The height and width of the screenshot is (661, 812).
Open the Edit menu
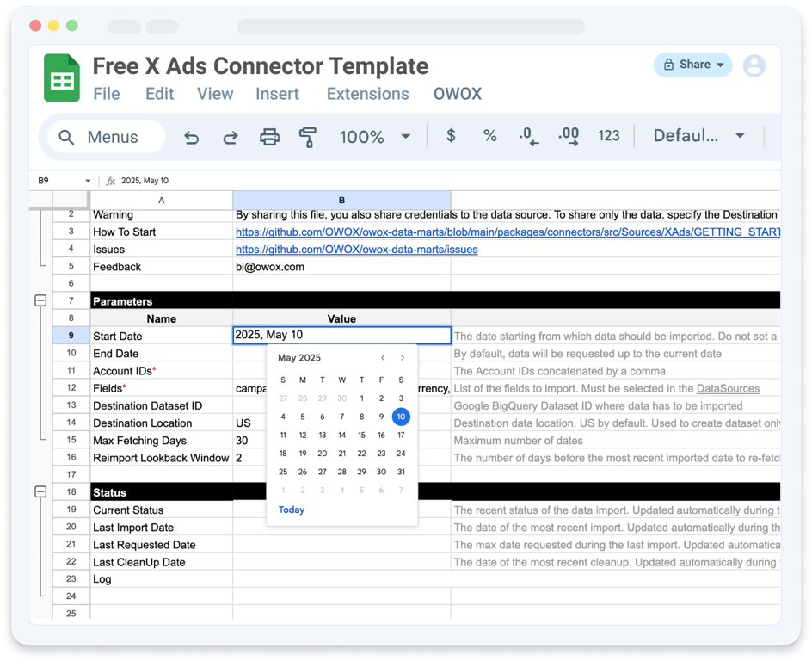click(159, 94)
